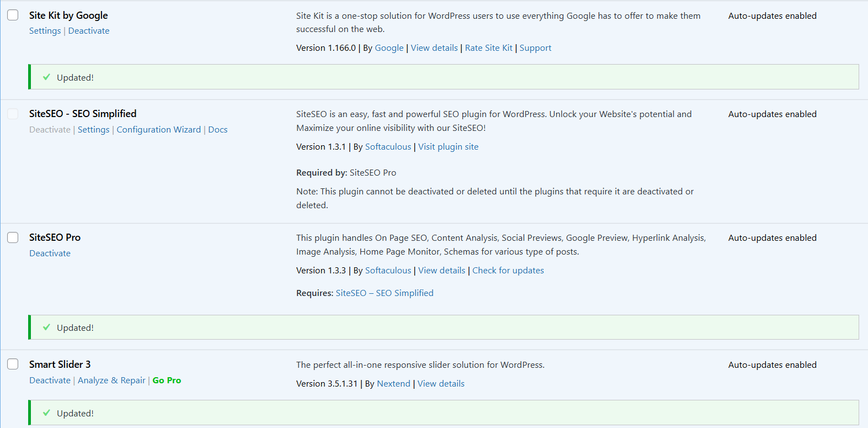Click the Go Pro link

167,381
